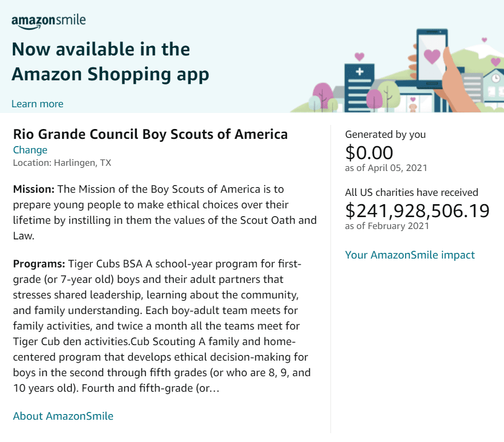Click the truncated Programs description text
The image size is (504, 442).
pos(162,326)
